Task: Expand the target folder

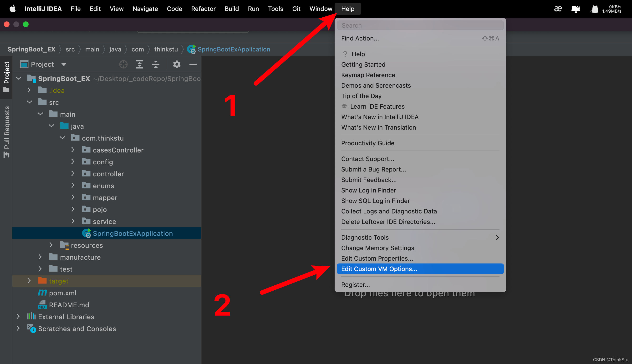Action: (29, 280)
